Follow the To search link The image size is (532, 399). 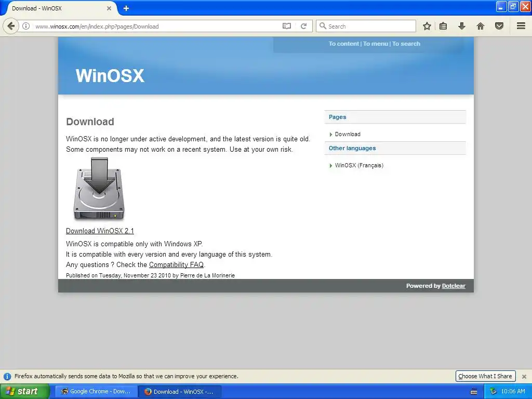406,44
